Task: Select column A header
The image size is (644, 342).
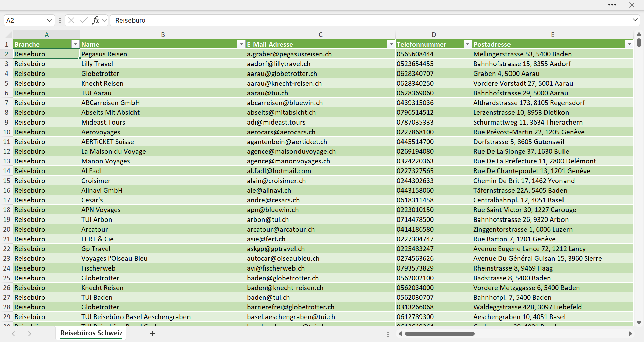Action: pyautogui.click(x=47, y=35)
